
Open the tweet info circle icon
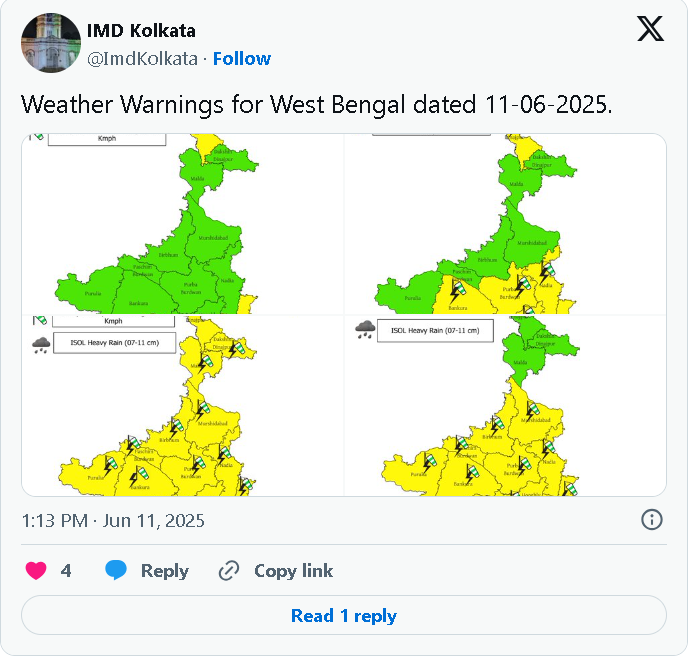651,520
